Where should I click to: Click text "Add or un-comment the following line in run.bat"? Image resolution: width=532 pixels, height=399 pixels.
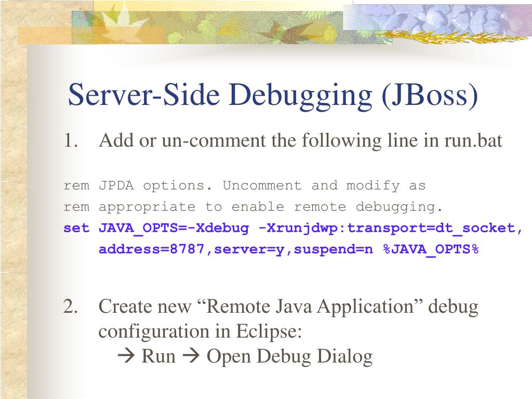click(x=300, y=140)
